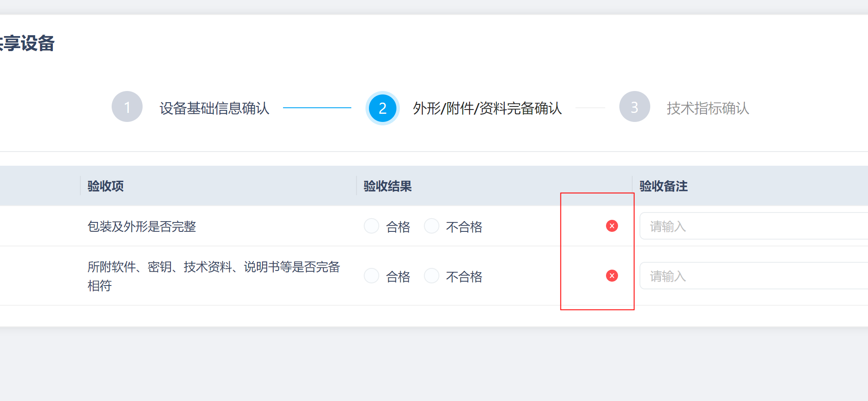Select 合格 for 所附软件密钥资料项

(371, 276)
